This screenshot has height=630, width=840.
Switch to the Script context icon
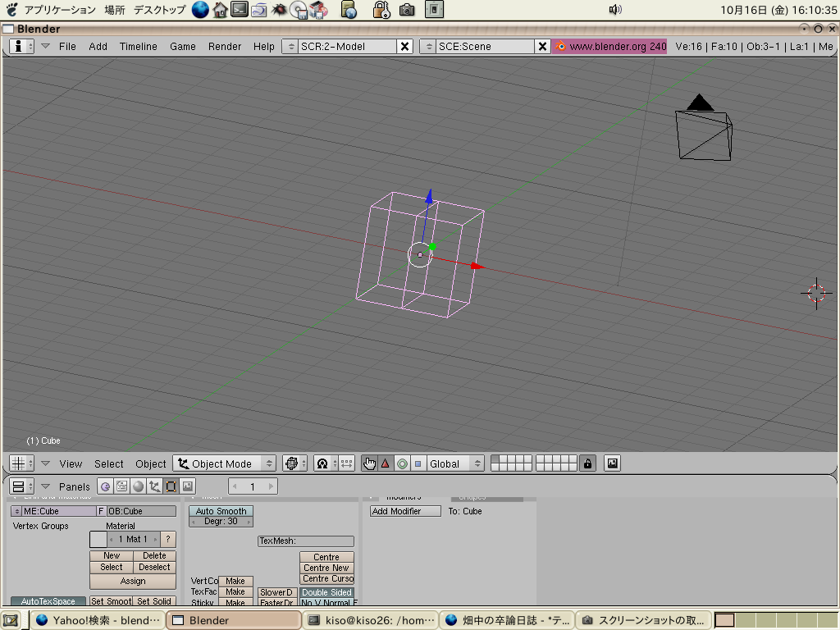(x=121, y=486)
